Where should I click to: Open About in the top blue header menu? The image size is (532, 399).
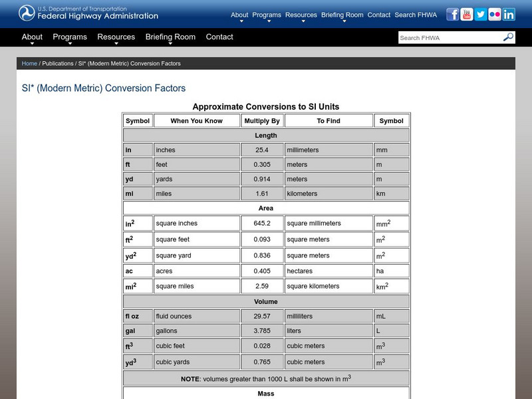(x=239, y=15)
